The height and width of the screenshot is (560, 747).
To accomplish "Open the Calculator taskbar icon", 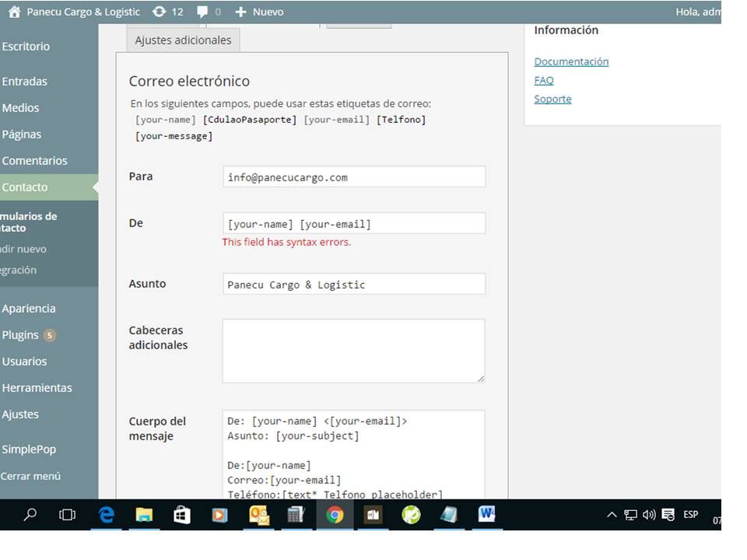I will [296, 515].
